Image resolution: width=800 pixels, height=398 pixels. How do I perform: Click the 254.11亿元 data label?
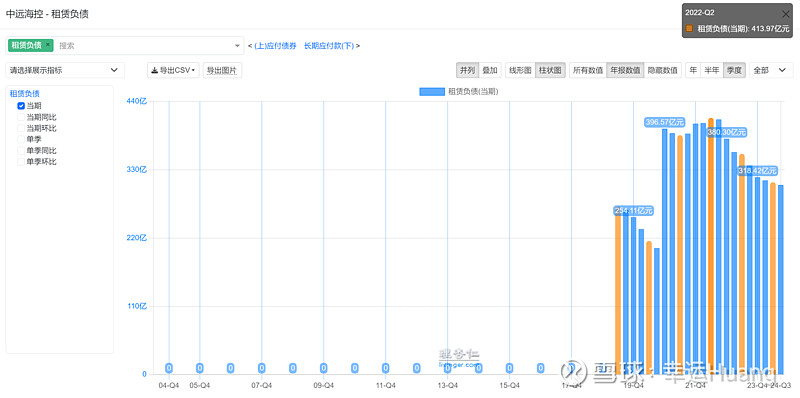point(634,210)
